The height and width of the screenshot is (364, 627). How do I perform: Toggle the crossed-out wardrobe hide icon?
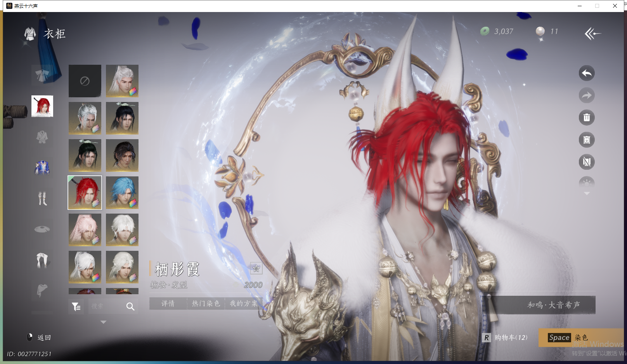(x=587, y=162)
